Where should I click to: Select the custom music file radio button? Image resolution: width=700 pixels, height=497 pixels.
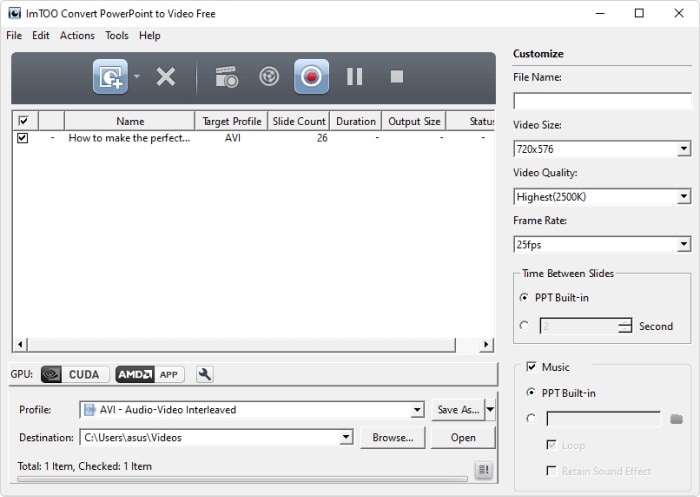(x=531, y=419)
